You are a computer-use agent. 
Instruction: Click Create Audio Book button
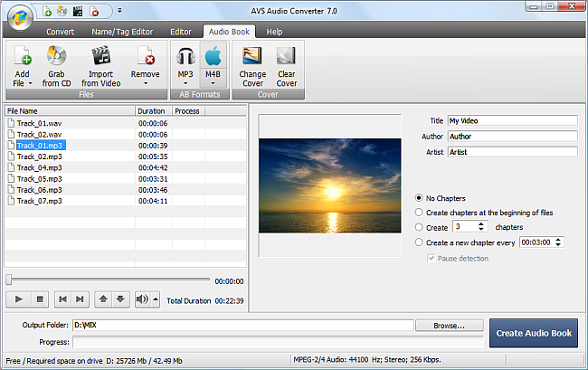(534, 333)
